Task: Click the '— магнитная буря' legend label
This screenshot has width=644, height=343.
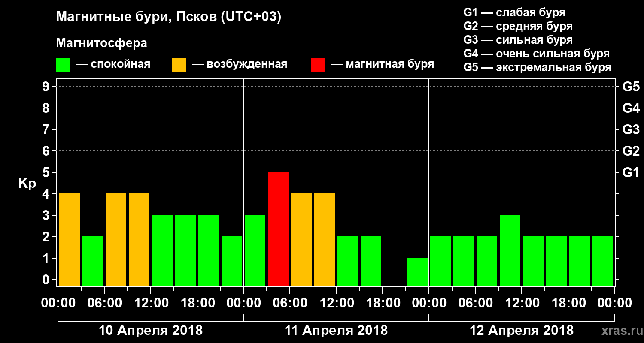Action: [x=383, y=64]
